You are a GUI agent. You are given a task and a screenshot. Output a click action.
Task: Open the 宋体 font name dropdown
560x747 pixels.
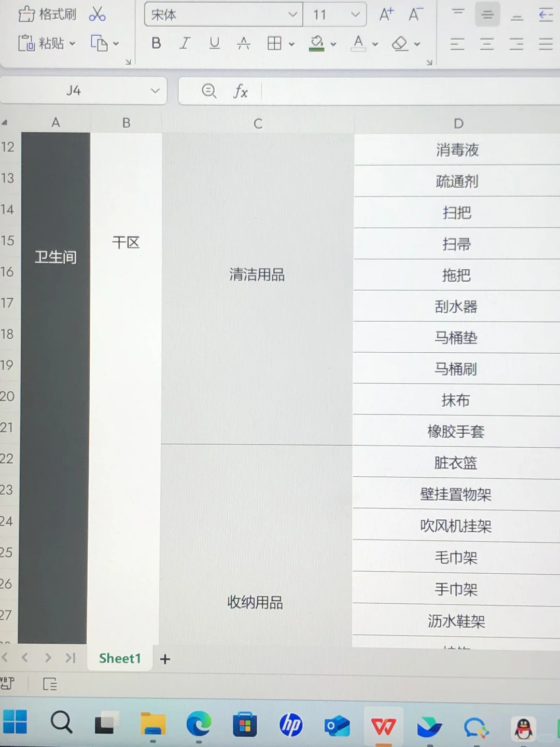[292, 15]
